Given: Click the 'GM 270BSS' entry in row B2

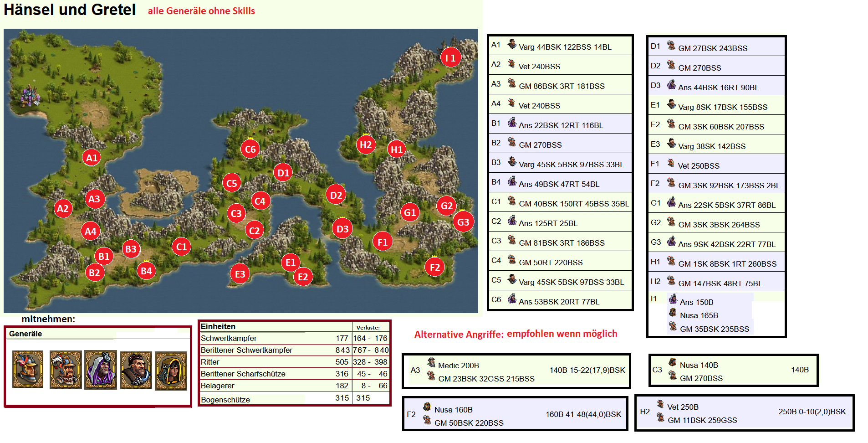Looking at the screenshot, I should (x=540, y=145).
